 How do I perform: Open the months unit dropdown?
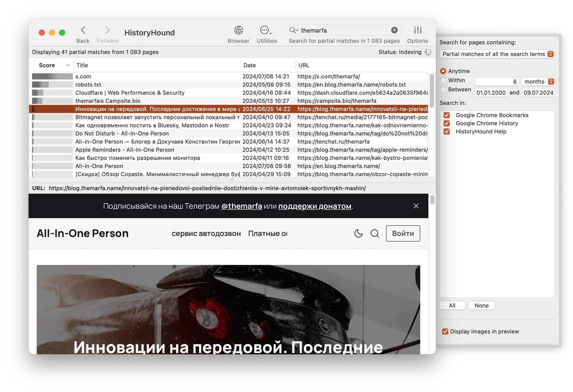coord(538,82)
